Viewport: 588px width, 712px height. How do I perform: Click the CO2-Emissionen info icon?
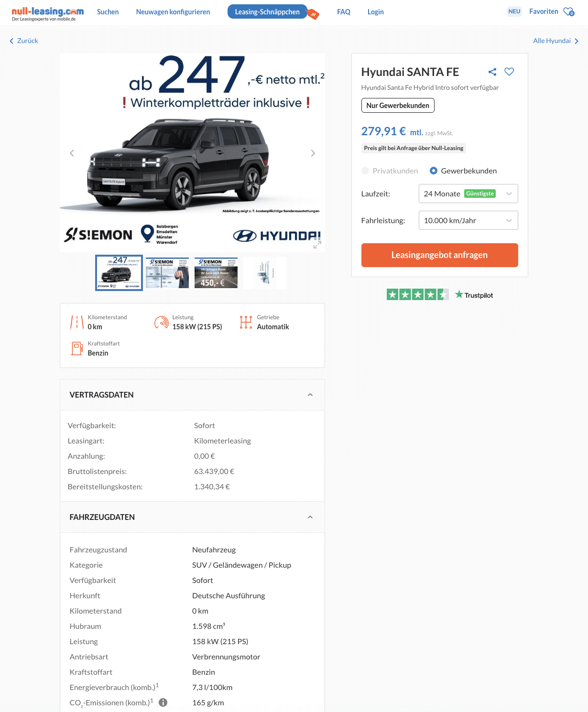(163, 702)
